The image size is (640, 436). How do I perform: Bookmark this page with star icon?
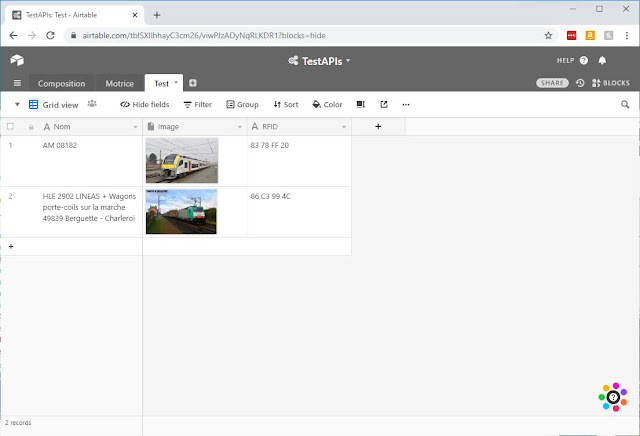(548, 36)
